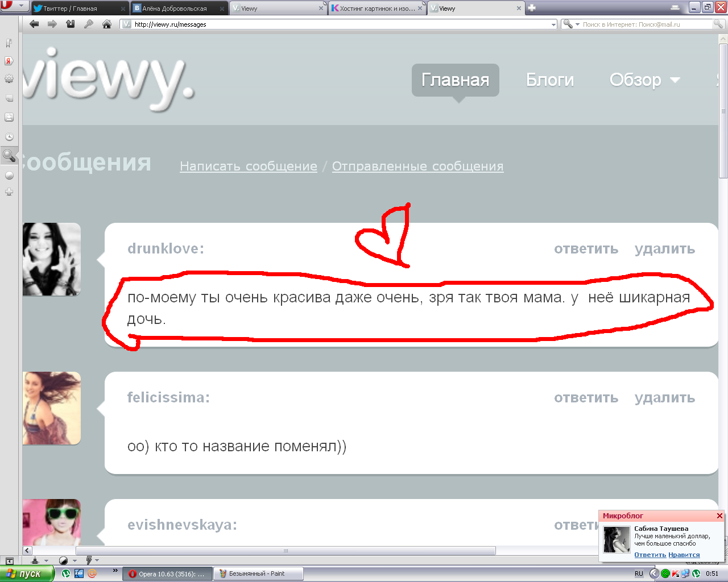
Task: Close the Твиттер / Главная tab
Action: click(123, 9)
